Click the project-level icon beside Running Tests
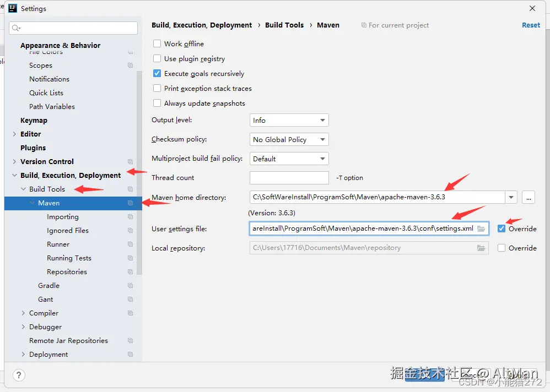Image resolution: width=550 pixels, height=392 pixels. click(x=131, y=258)
